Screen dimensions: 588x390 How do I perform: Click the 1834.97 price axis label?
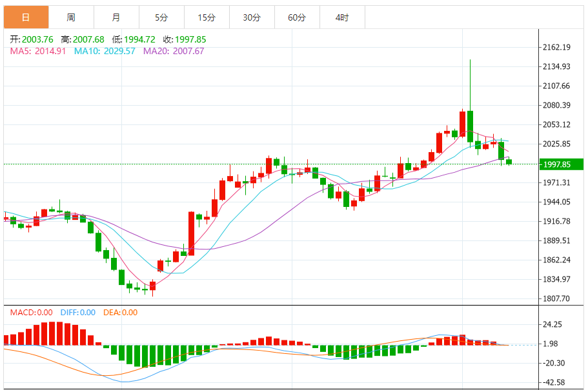[556, 280]
